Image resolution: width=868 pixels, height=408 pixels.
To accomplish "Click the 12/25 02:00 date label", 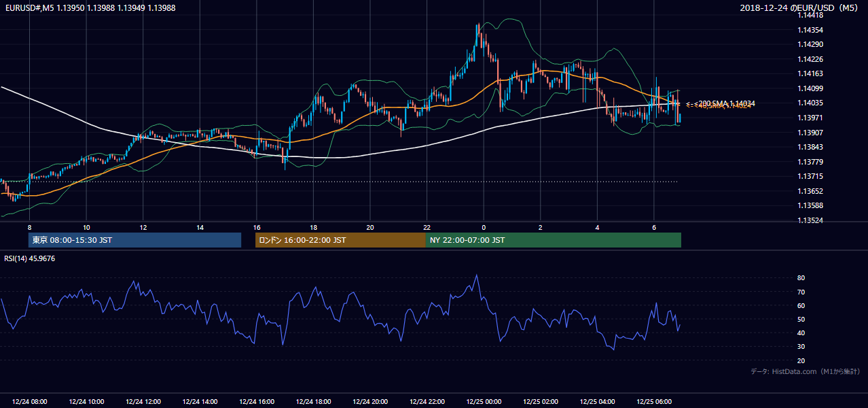I will (x=540, y=402).
